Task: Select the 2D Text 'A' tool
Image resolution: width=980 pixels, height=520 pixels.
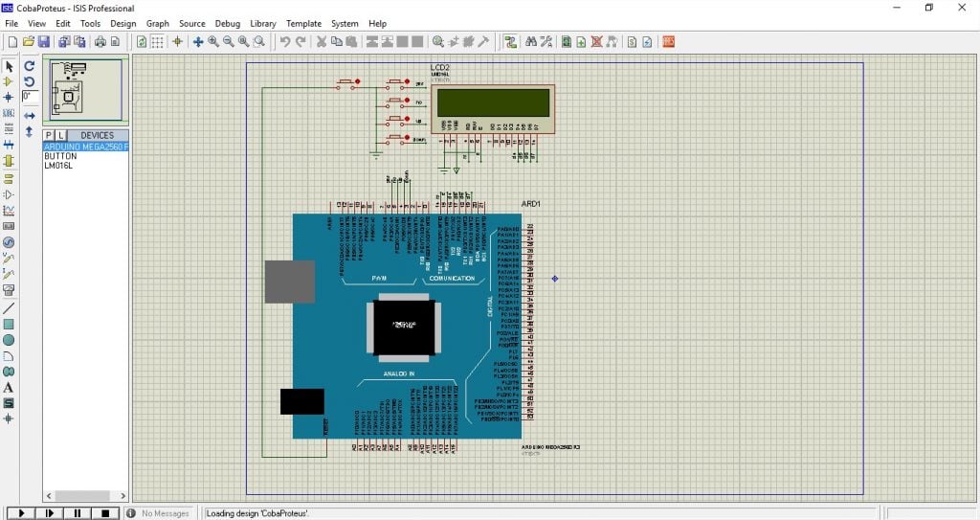Action: pos(9,387)
